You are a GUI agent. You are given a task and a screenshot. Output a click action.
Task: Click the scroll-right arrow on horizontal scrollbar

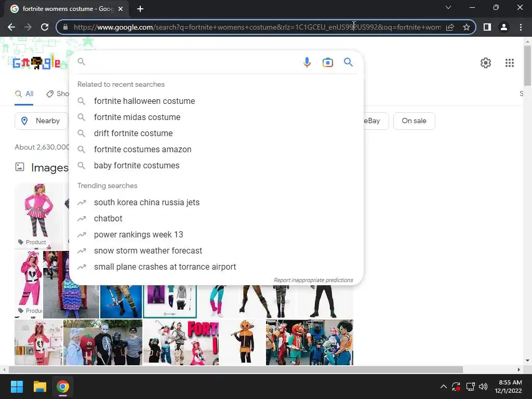[519, 369]
